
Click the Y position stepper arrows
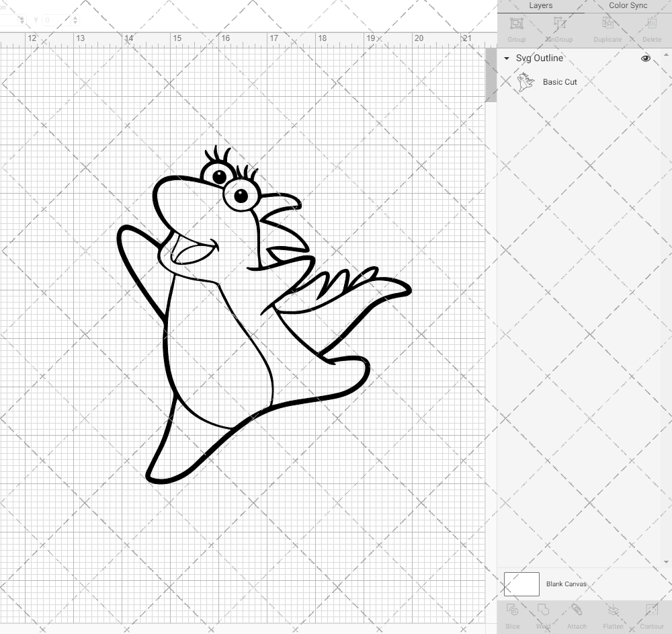75,21
